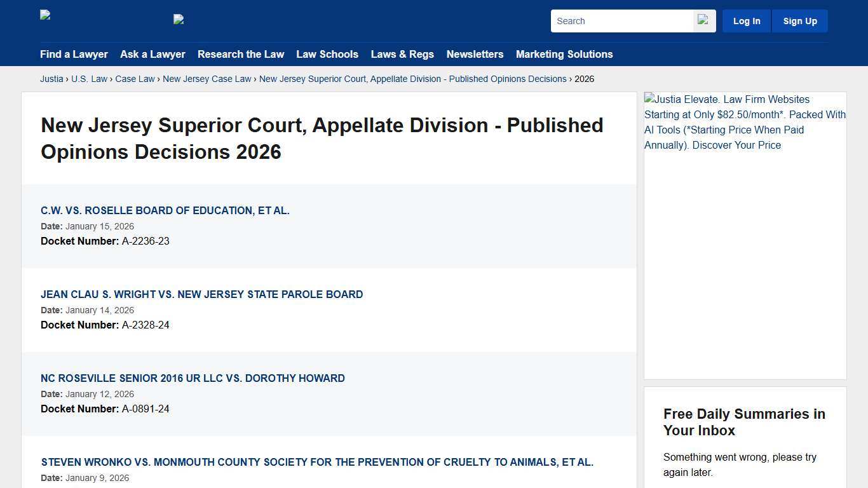
Task: Open the Law Schools menu
Action: tap(327, 55)
